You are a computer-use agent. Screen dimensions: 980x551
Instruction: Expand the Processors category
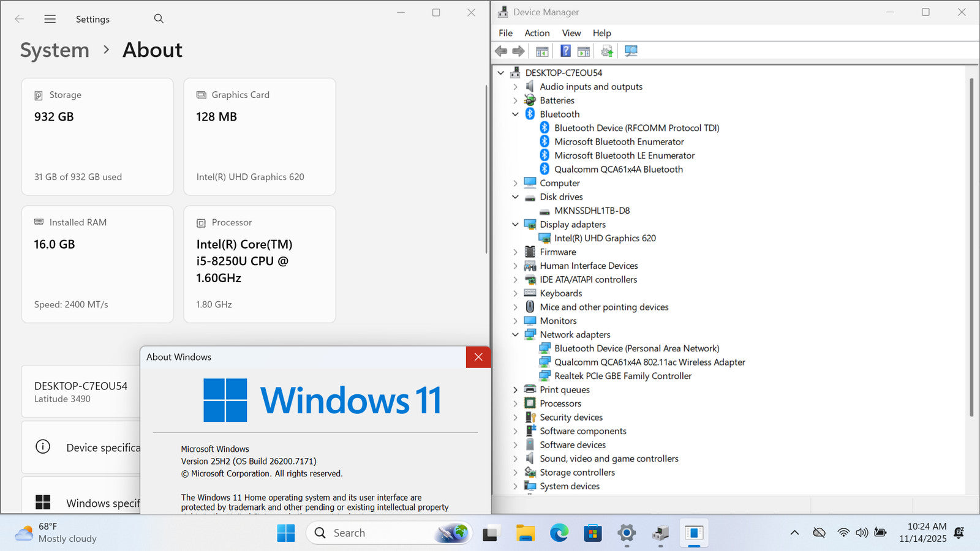515,404
